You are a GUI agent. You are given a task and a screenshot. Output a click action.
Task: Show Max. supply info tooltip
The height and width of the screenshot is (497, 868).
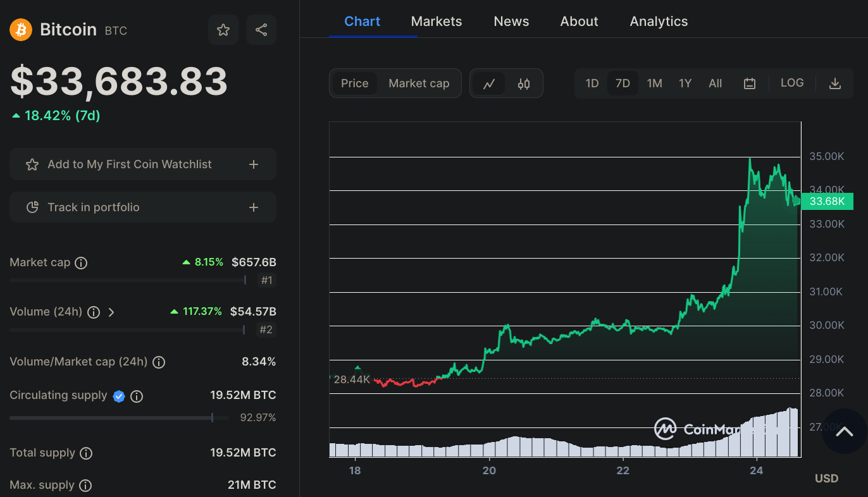(x=85, y=486)
